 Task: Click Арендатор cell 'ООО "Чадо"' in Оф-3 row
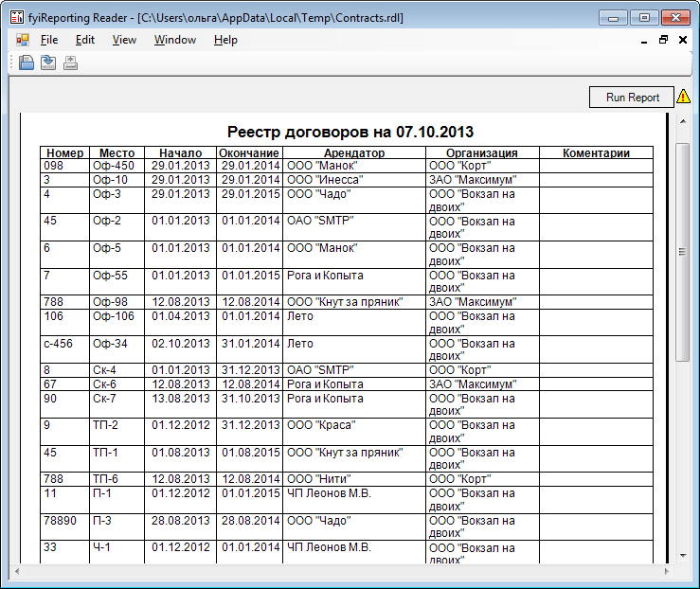pyautogui.click(x=354, y=201)
